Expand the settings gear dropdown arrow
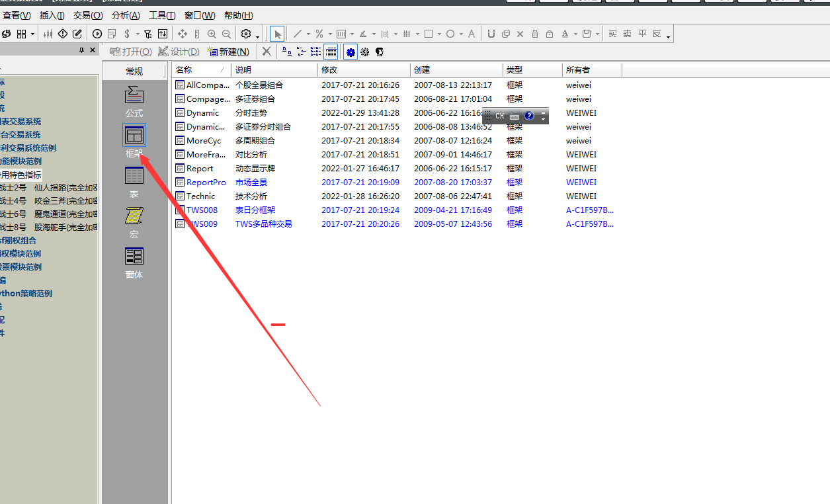This screenshot has height=504, width=830. point(257,36)
